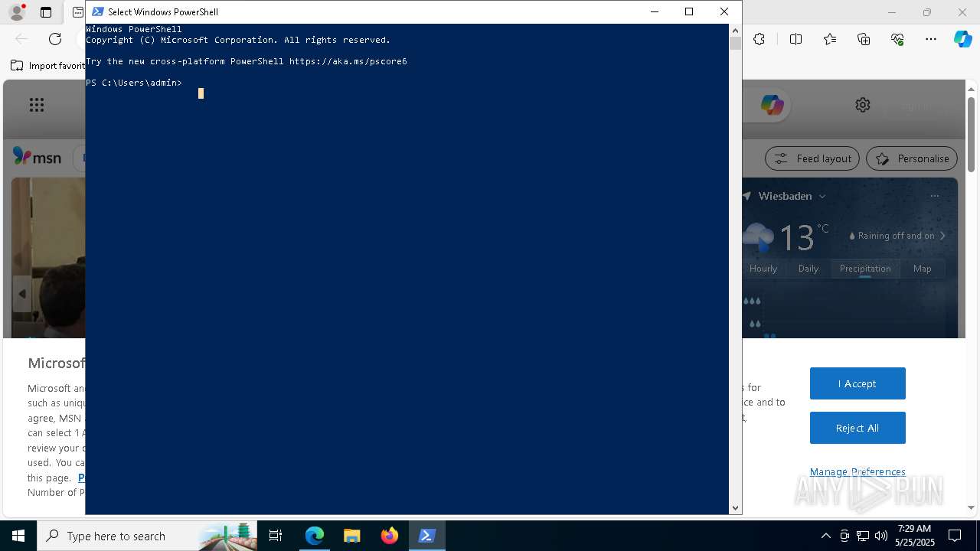
Task: Open taskbar clock and date
Action: click(915, 536)
